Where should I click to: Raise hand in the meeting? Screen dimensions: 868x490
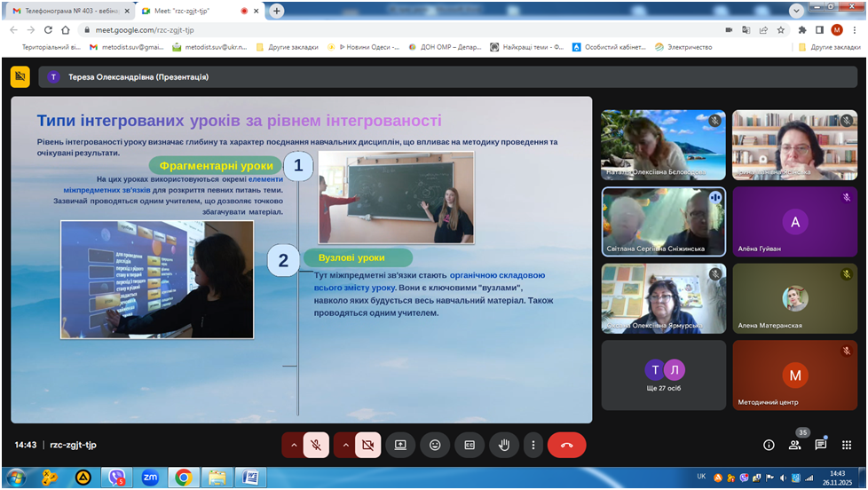504,445
